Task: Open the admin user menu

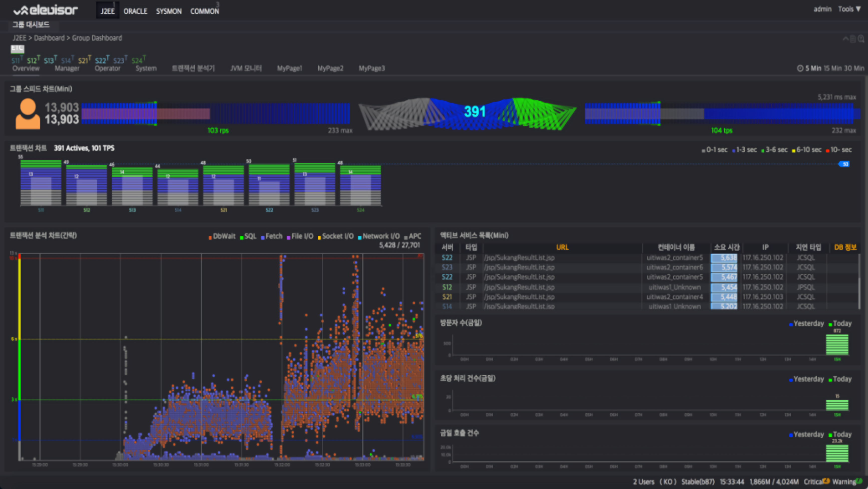Action: (x=822, y=9)
